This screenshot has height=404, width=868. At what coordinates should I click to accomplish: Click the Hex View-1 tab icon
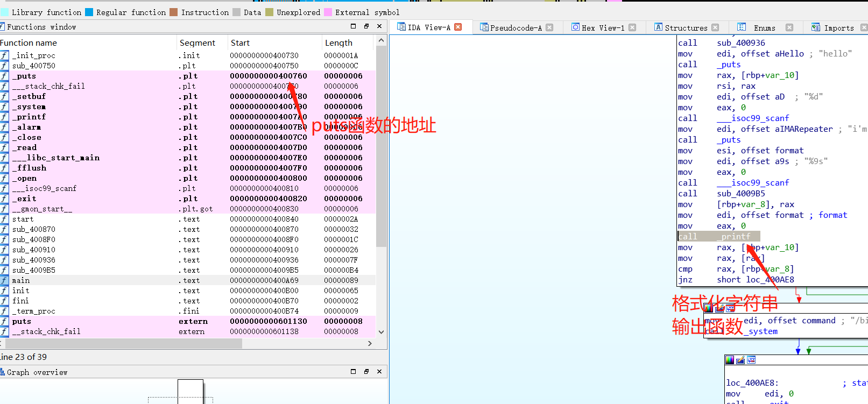(x=576, y=27)
